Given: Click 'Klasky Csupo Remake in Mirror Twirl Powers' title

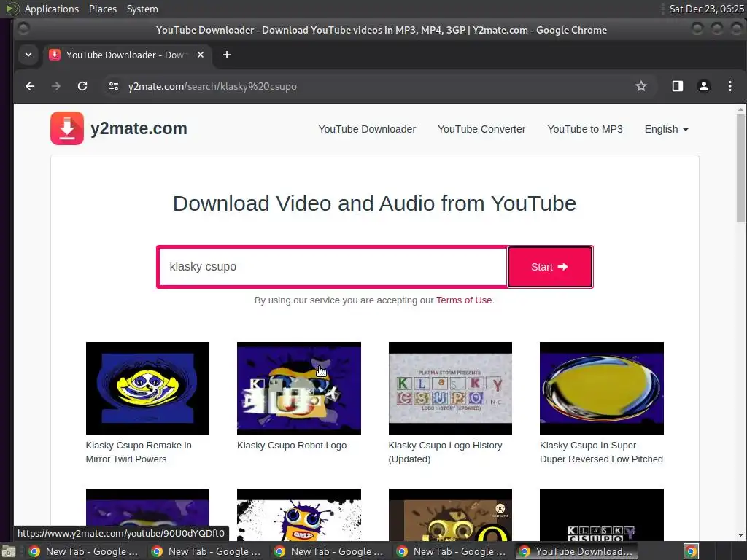Looking at the screenshot, I should pos(139,452).
